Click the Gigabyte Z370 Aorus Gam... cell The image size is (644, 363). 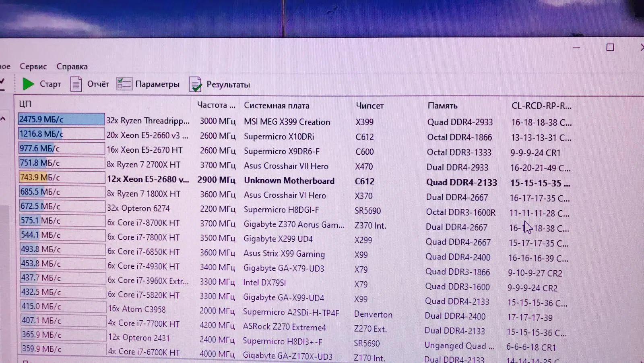pyautogui.click(x=294, y=225)
